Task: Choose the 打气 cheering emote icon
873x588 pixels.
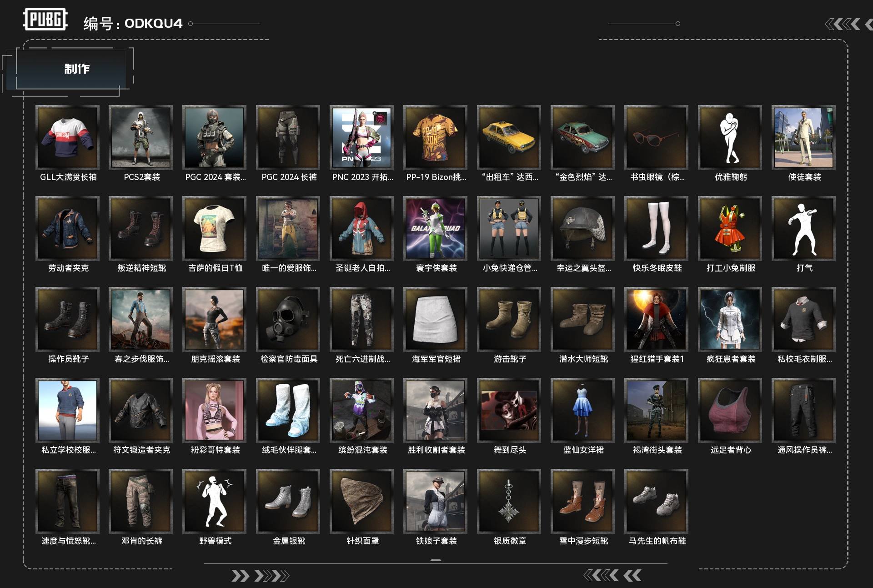Action: [804, 228]
